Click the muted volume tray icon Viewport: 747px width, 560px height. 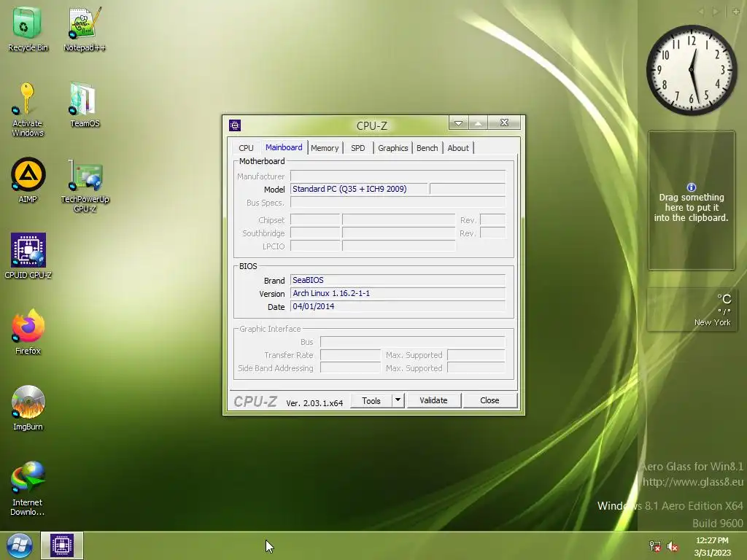click(x=672, y=546)
